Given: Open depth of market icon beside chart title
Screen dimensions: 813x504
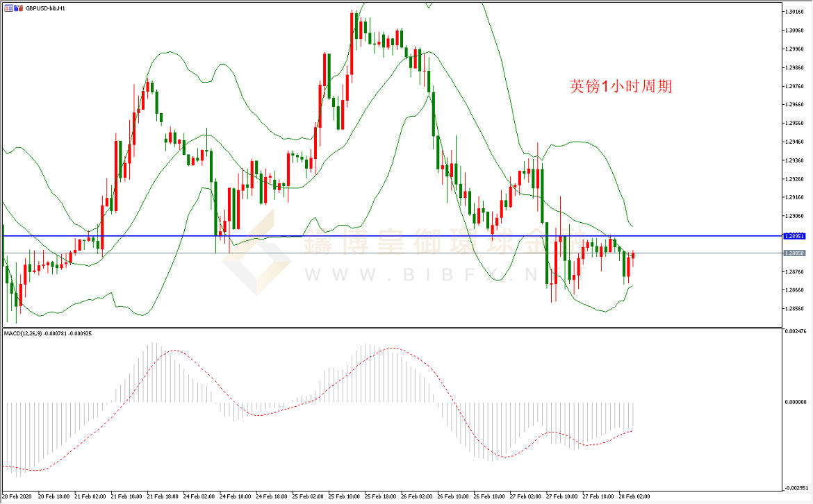Looking at the screenshot, I should coord(17,8).
